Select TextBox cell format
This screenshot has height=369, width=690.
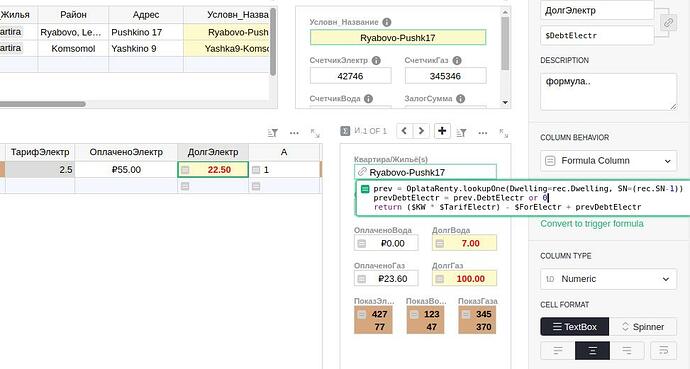(x=575, y=327)
